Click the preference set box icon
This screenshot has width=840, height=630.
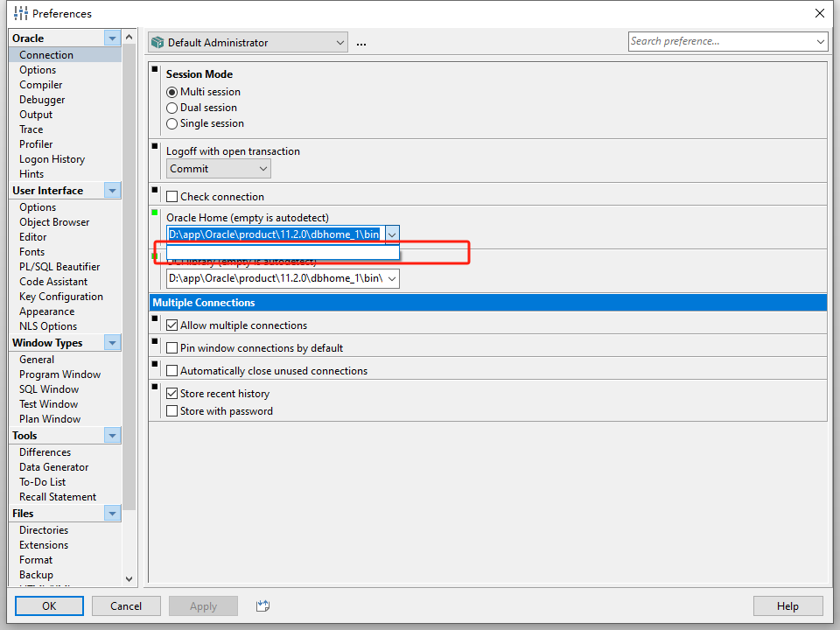coord(157,42)
